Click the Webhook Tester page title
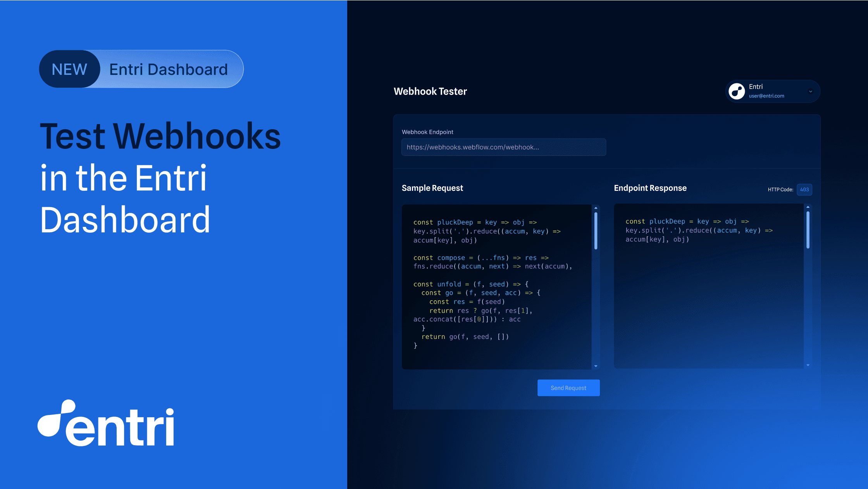 pos(430,92)
